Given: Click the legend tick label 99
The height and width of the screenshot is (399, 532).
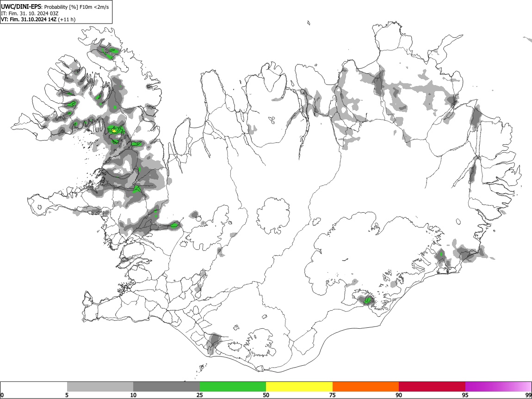Looking at the screenshot, I should tap(528, 395).
